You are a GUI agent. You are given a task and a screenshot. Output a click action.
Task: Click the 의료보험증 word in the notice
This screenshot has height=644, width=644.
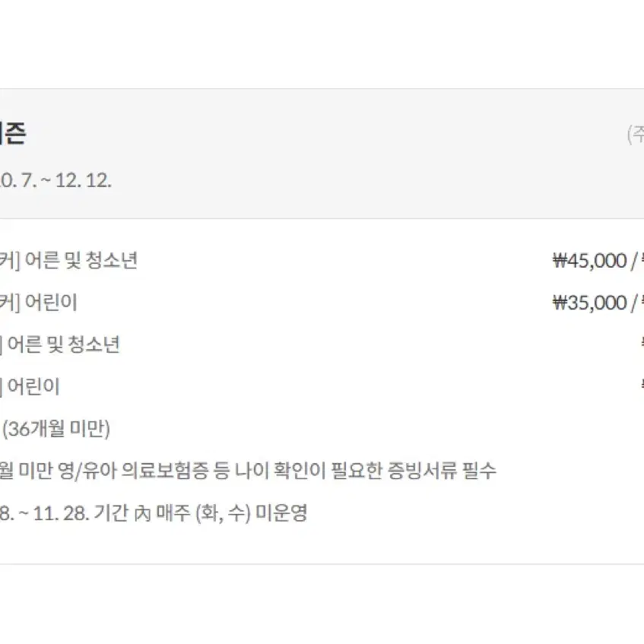point(165,471)
